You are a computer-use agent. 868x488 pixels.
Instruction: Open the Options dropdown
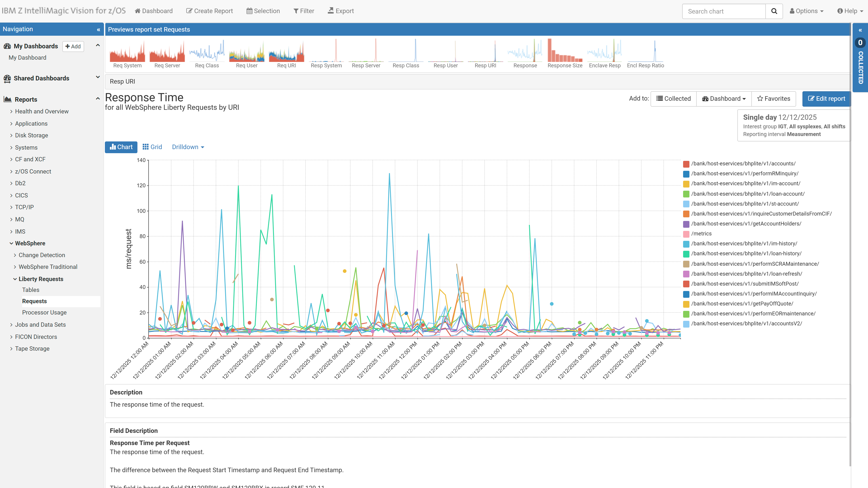[806, 11]
